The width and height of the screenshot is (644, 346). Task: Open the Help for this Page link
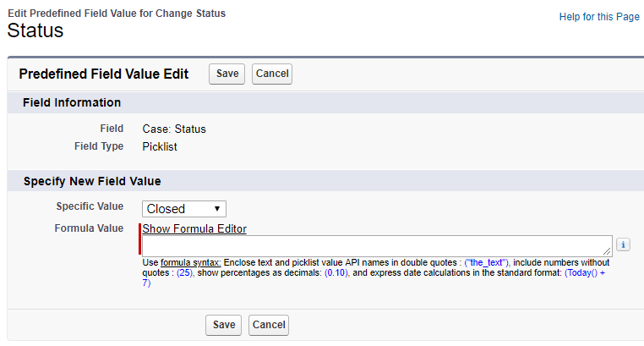point(599,17)
